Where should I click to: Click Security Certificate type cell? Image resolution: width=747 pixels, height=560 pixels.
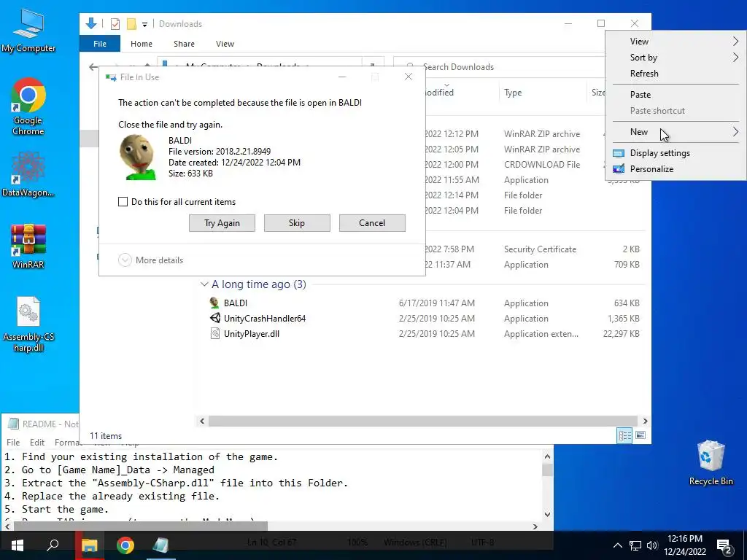tap(540, 249)
